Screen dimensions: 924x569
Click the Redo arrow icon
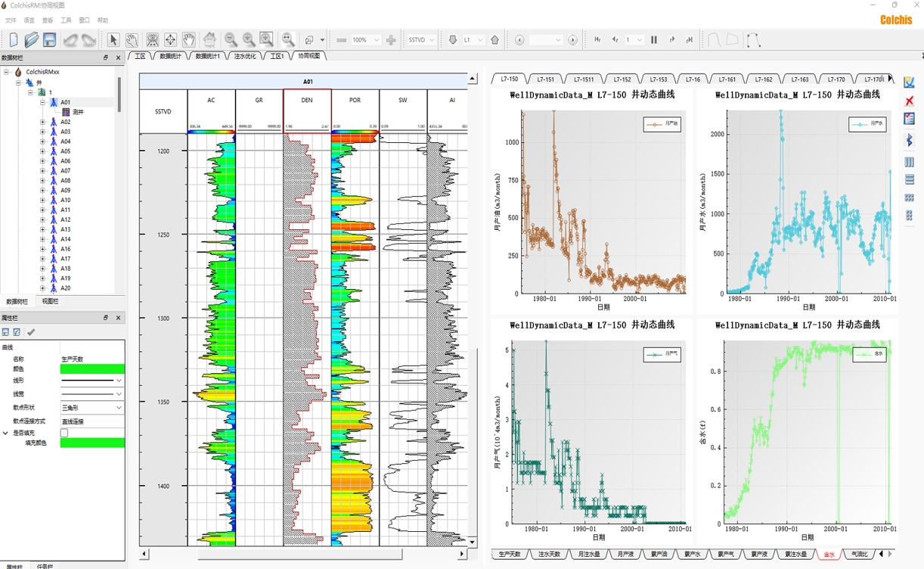click(88, 39)
